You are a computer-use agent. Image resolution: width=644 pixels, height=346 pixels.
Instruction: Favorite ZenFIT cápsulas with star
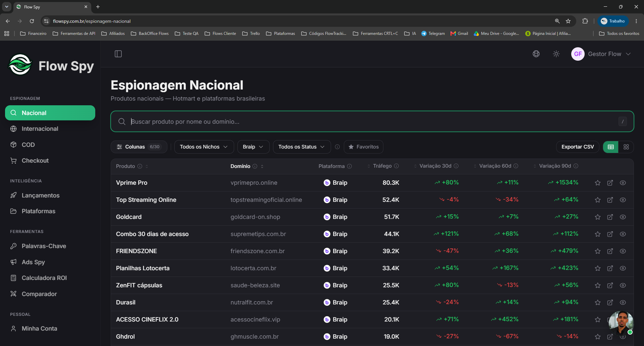point(598,285)
